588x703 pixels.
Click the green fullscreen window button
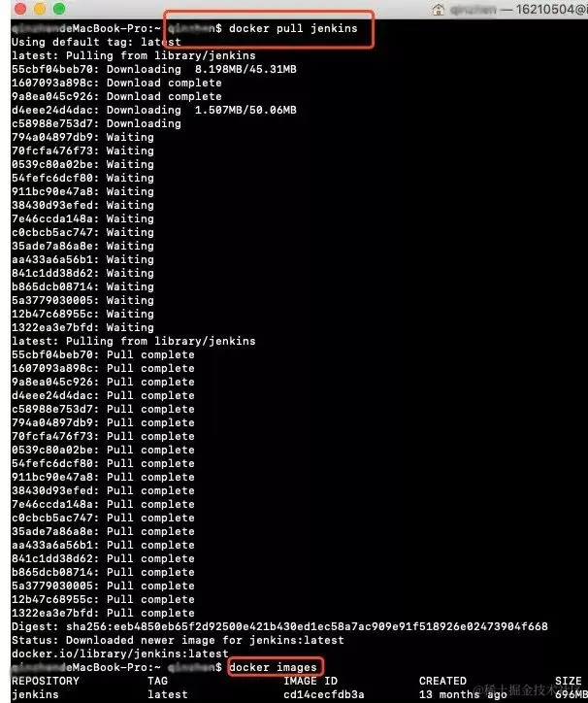tap(59, 8)
